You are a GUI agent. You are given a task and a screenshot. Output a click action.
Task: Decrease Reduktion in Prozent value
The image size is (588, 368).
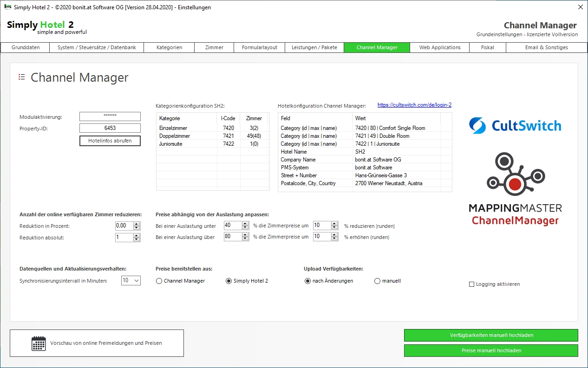pos(137,228)
